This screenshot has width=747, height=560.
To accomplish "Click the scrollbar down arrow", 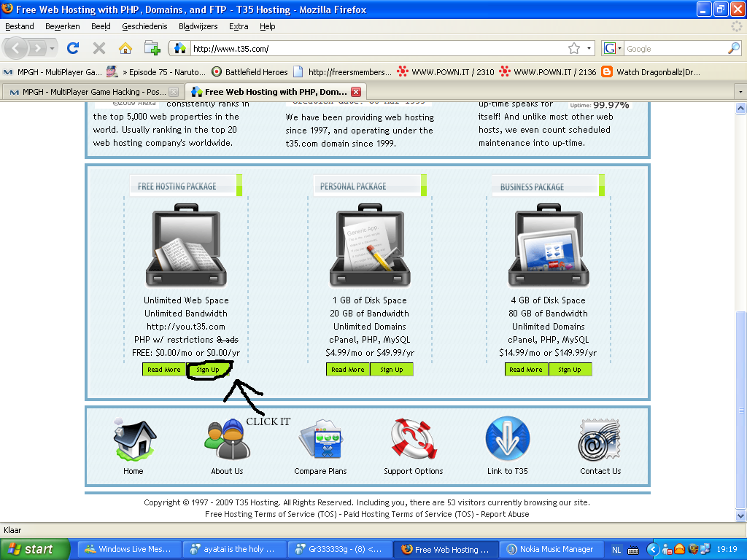I will [x=741, y=516].
